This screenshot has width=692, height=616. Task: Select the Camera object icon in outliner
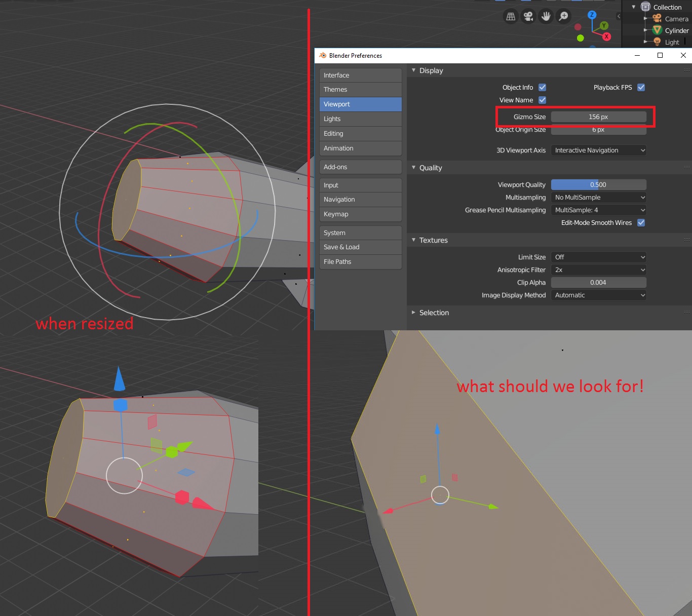(x=657, y=19)
